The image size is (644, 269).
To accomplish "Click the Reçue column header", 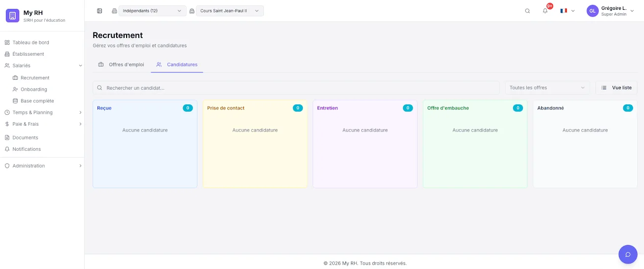I will pos(104,108).
